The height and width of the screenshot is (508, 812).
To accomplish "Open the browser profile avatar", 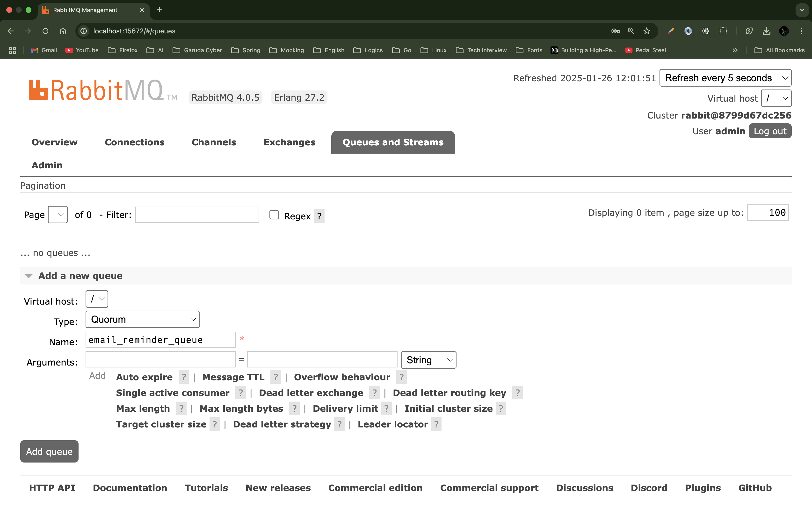I will click(784, 31).
